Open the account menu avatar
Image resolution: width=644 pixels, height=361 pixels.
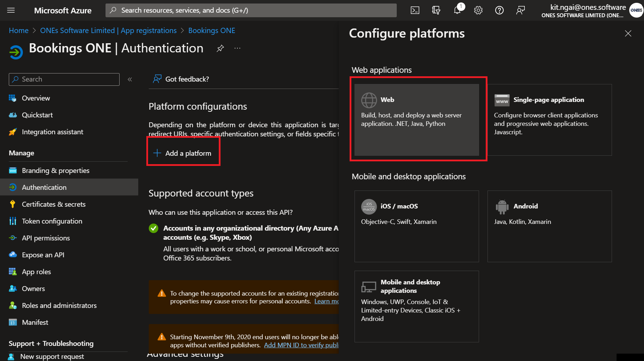pyautogui.click(x=636, y=10)
